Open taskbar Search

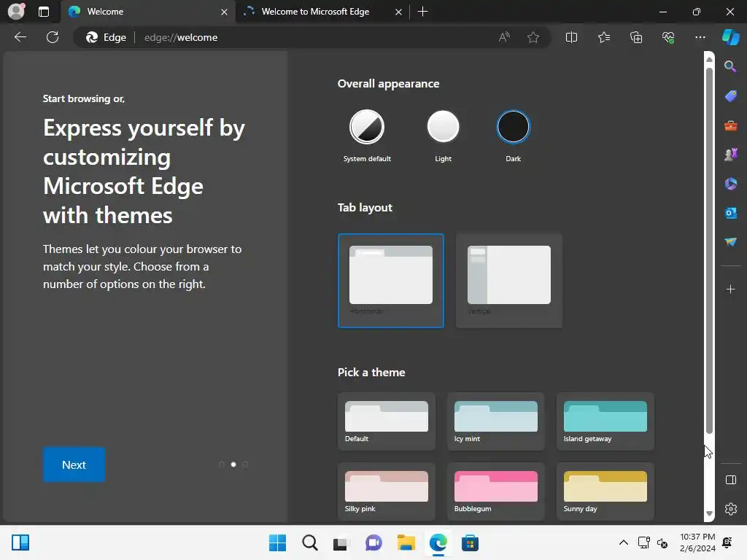tap(309, 542)
